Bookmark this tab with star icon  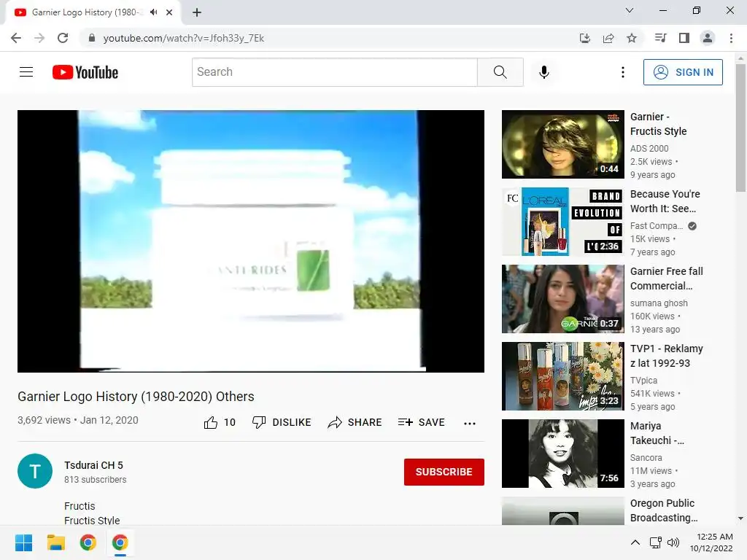pos(632,38)
